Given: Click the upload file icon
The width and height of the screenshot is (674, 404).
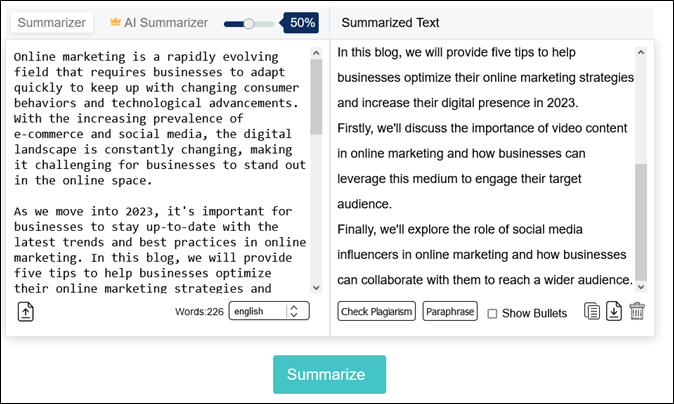Looking at the screenshot, I should pyautogui.click(x=26, y=311).
